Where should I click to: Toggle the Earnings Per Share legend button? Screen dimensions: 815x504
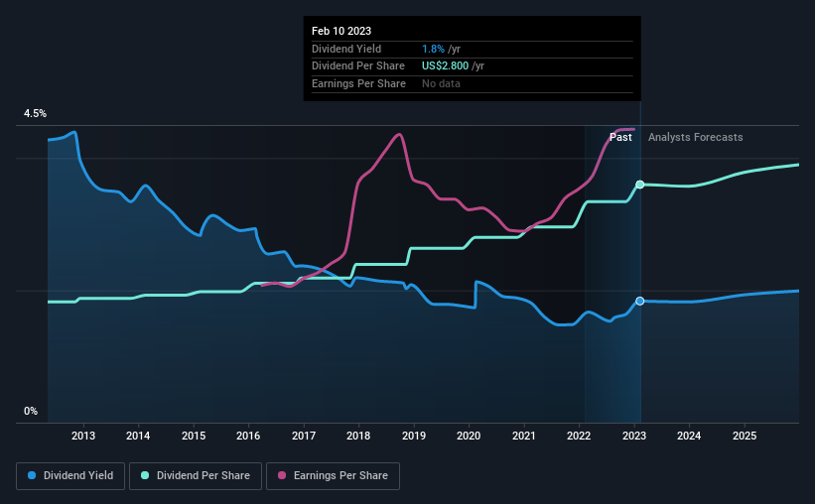334,476
